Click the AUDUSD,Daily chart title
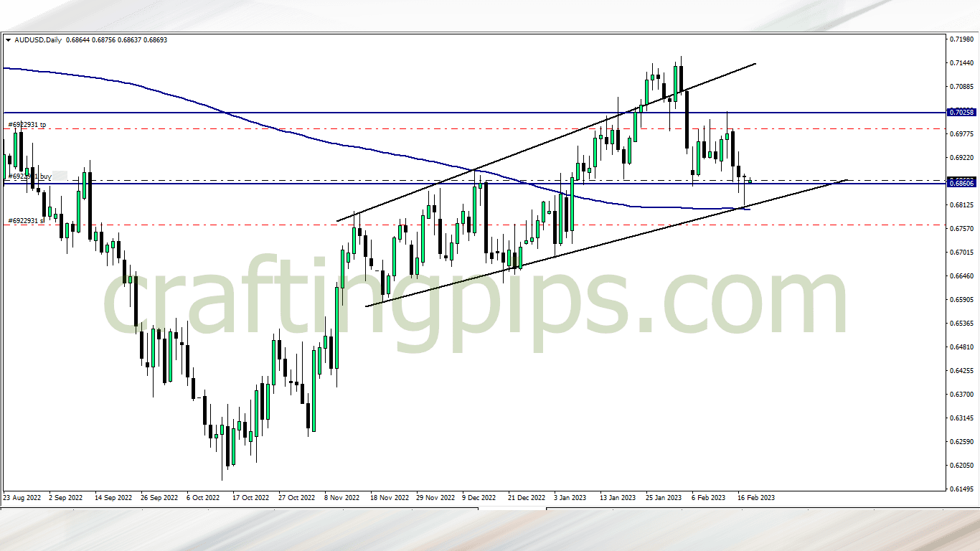The image size is (980, 551). tap(37, 40)
